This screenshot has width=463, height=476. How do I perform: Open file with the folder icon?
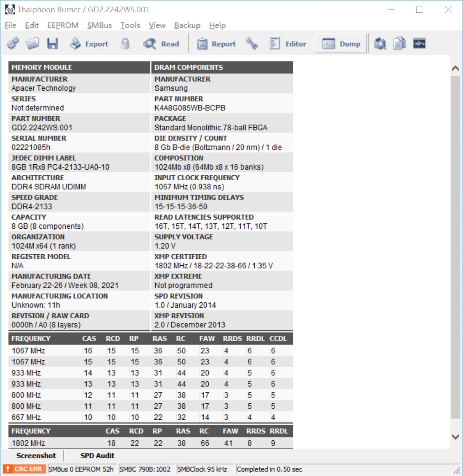(32, 44)
